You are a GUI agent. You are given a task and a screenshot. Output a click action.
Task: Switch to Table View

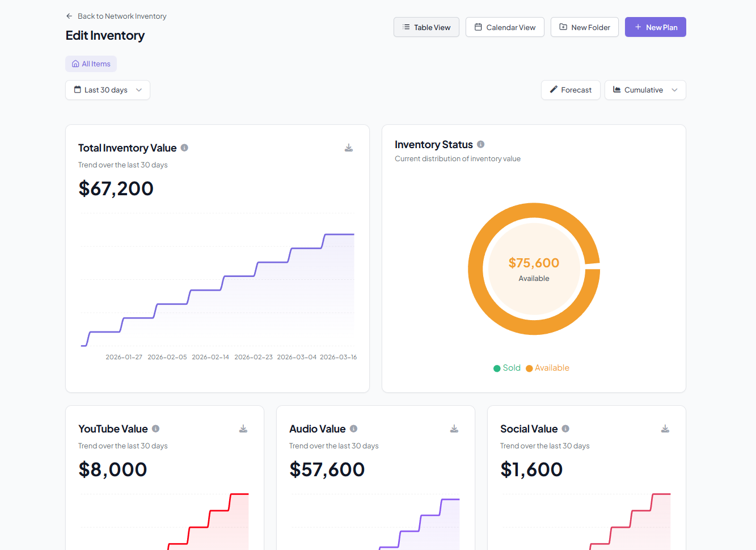(426, 27)
